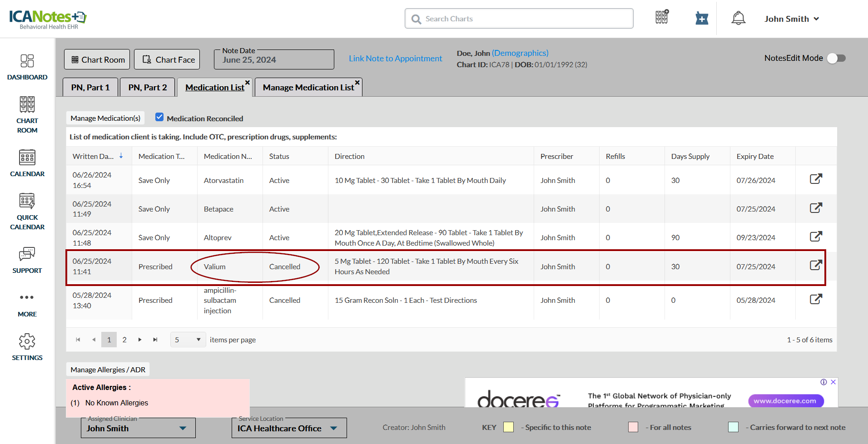Uncheck the Medication Reconciled checkbox
Image resolution: width=868 pixels, height=444 pixels.
click(x=159, y=117)
